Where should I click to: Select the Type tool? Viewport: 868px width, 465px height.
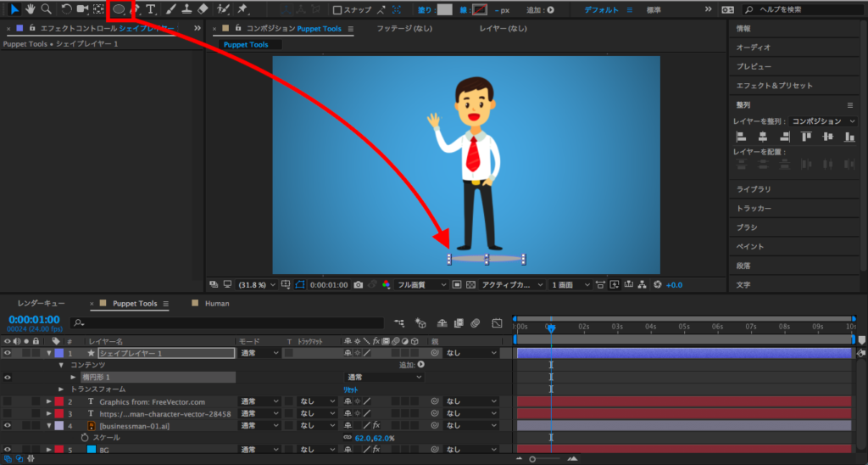[151, 9]
